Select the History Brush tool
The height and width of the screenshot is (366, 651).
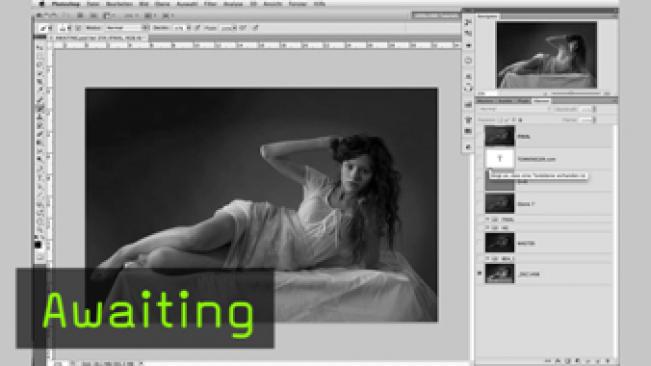pyautogui.click(x=40, y=125)
